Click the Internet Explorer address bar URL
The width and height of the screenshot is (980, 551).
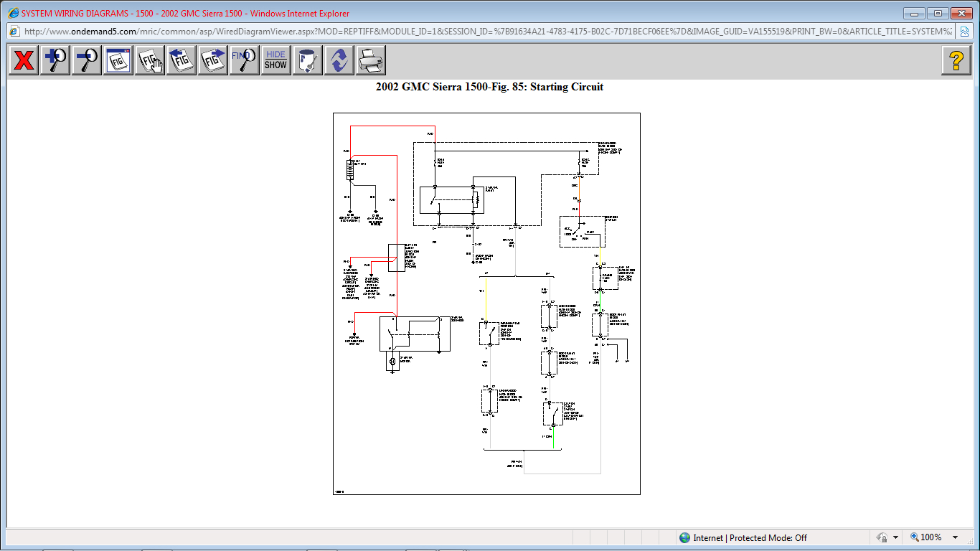pos(488,32)
